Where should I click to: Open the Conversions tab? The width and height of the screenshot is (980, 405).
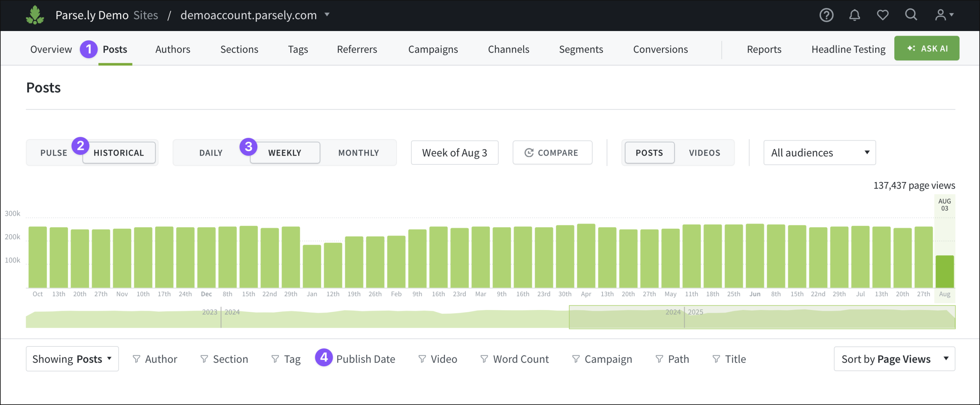pos(660,49)
